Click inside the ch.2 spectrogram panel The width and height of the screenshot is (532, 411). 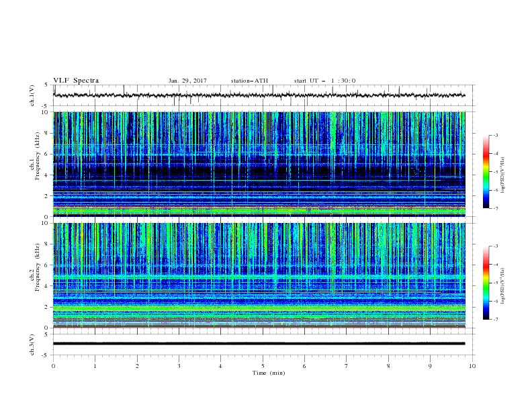259,275
